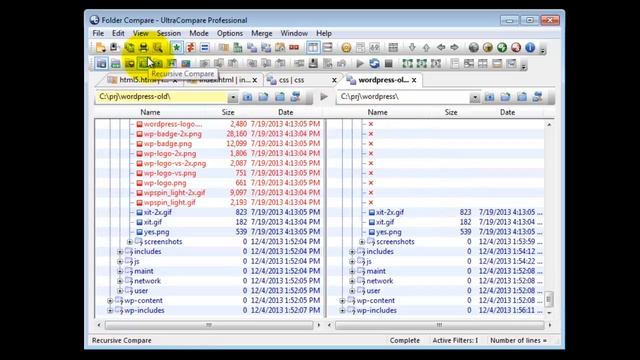
Task: Click the printer icon in top toolbar
Action: (x=143, y=48)
